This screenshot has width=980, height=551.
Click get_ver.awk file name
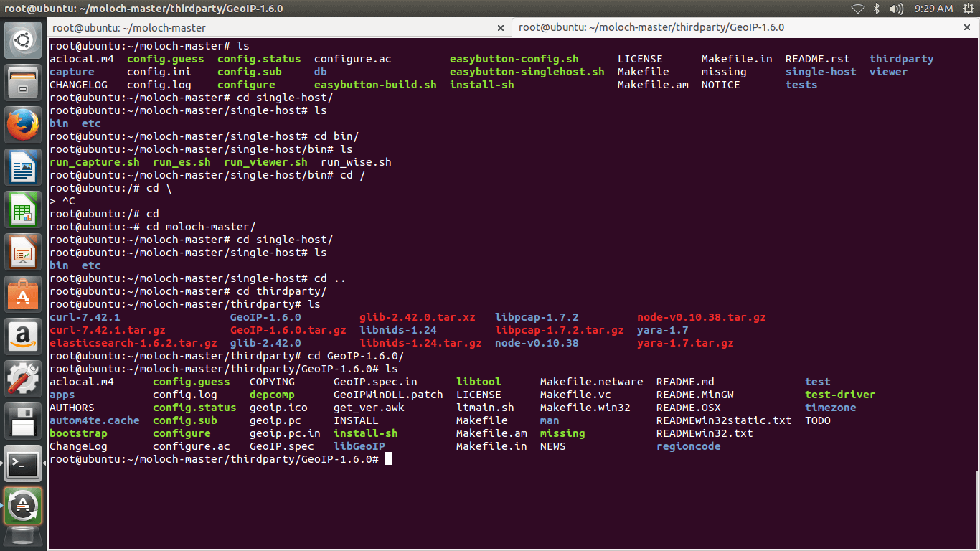tap(369, 408)
